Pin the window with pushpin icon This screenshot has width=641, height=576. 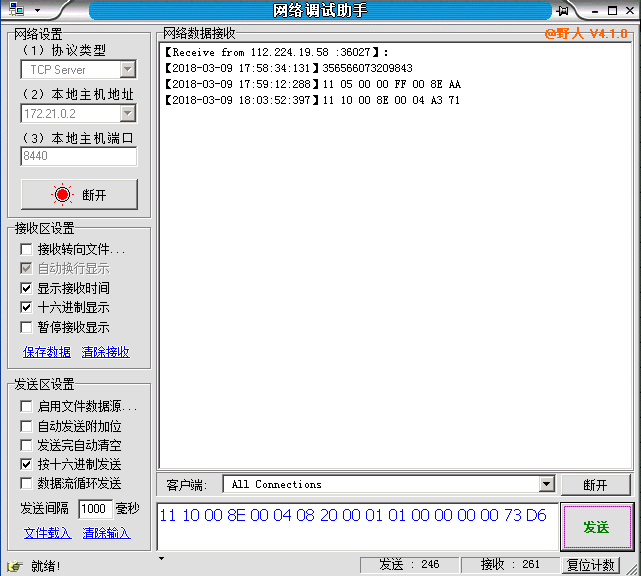[563, 11]
